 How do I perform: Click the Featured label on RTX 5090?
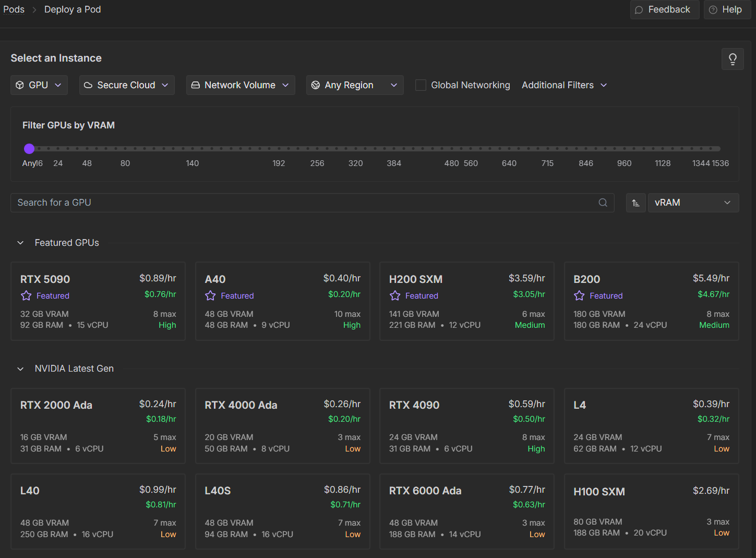click(x=53, y=296)
